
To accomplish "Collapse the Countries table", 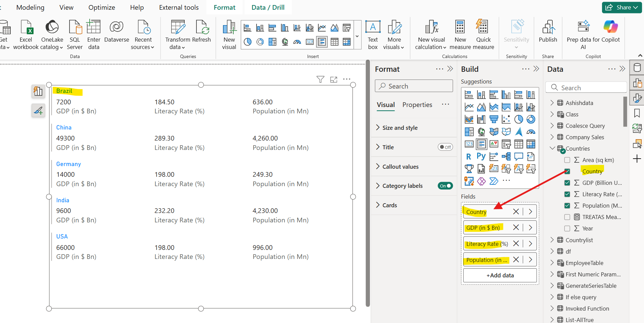I will click(552, 148).
